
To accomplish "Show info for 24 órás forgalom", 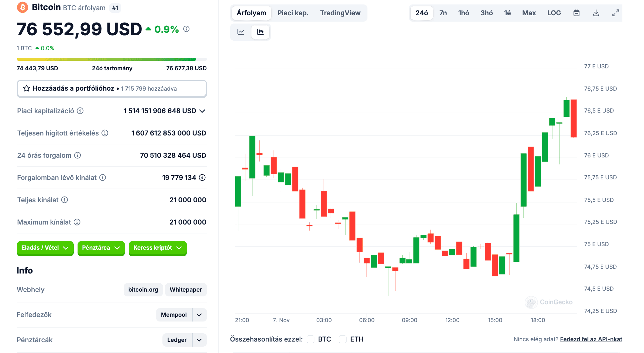I will click(78, 155).
